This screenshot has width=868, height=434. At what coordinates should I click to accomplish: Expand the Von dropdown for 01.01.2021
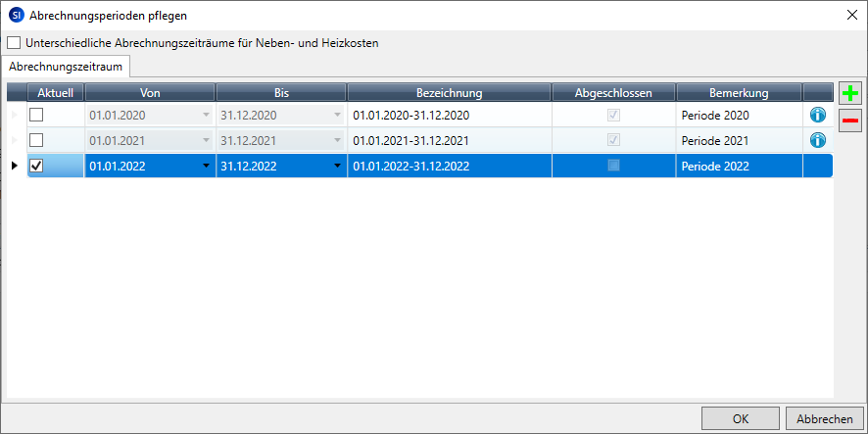tap(206, 140)
